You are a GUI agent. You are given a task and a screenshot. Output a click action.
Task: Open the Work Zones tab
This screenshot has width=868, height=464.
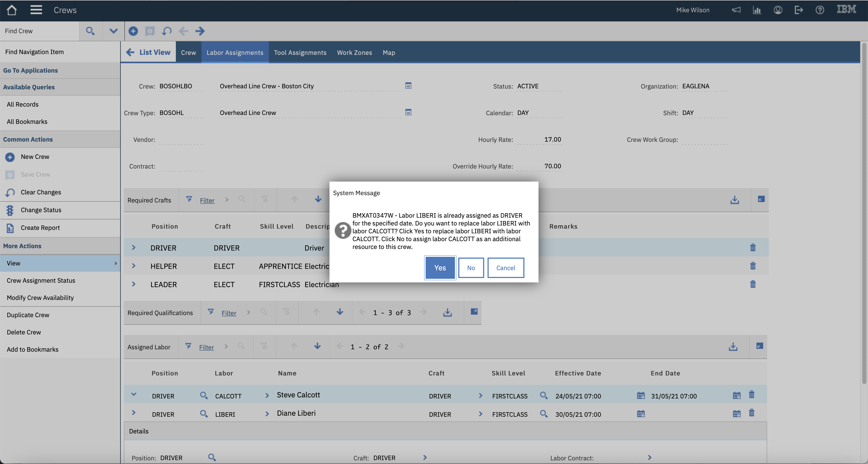pyautogui.click(x=354, y=53)
